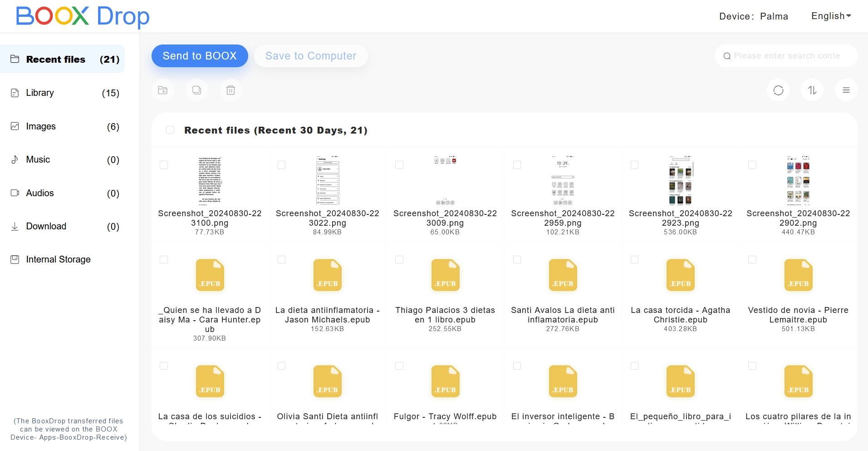Select checkbox for Thiago Palacios 3 dietas epub

(399, 260)
